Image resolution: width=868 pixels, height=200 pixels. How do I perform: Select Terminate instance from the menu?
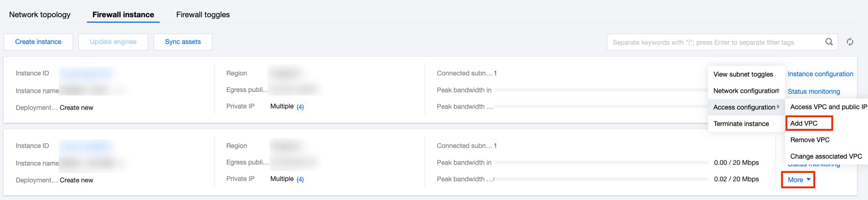(x=741, y=124)
